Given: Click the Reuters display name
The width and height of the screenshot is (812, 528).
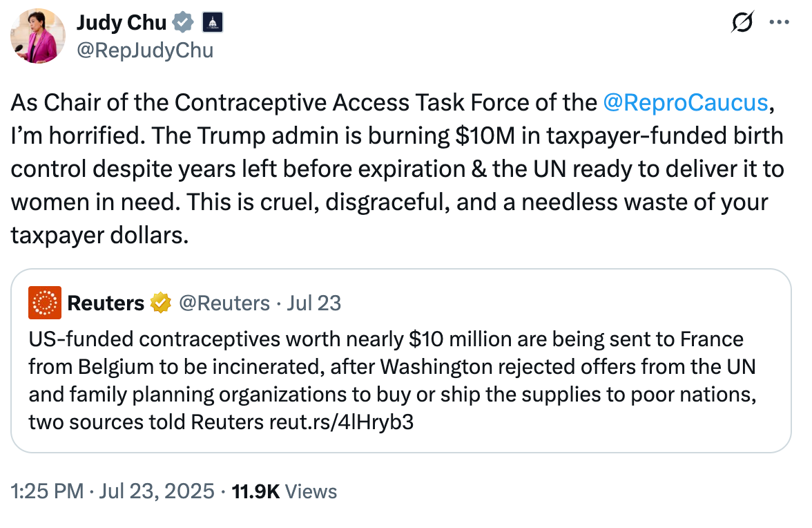Looking at the screenshot, I should [106, 303].
